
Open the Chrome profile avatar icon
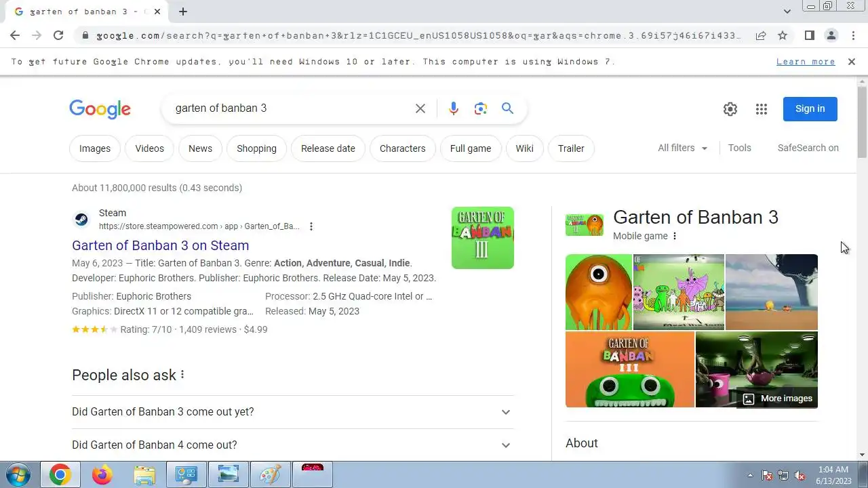pos(831,35)
